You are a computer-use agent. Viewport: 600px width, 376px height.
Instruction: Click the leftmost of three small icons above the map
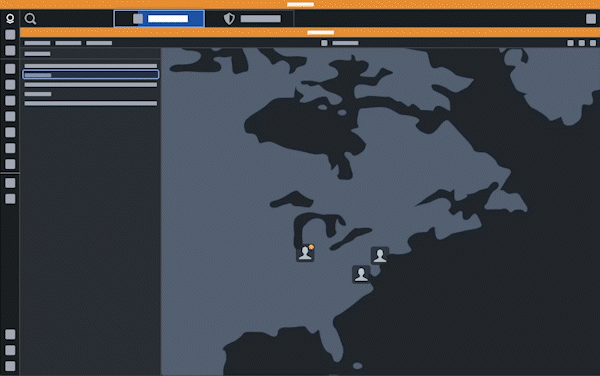pyautogui.click(x=570, y=43)
